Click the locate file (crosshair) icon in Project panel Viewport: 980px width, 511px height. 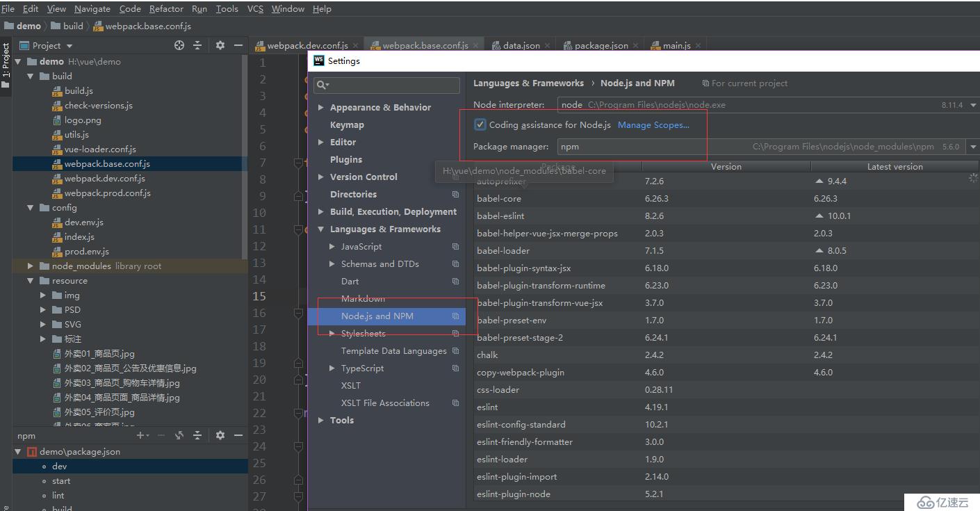coord(179,45)
